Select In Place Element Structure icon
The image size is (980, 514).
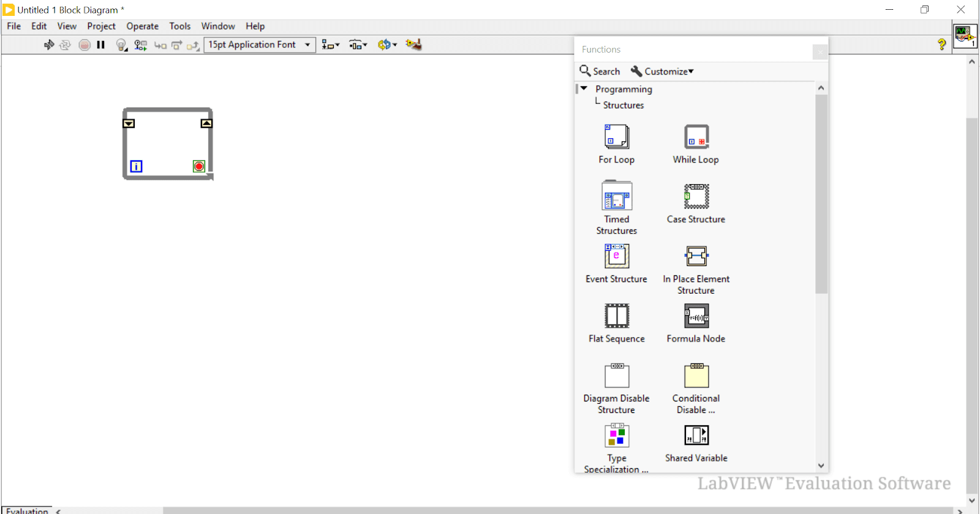696,256
